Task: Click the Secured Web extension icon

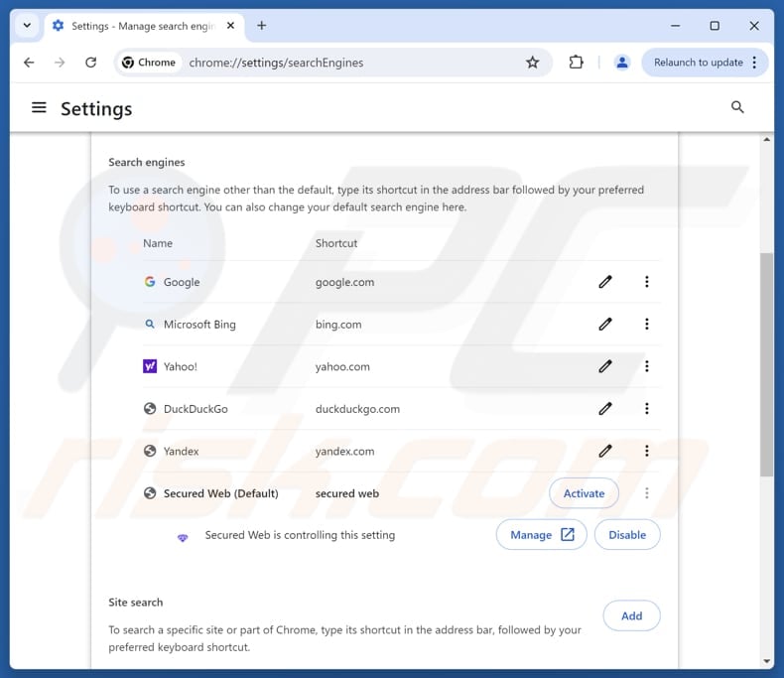Action: coord(183,538)
